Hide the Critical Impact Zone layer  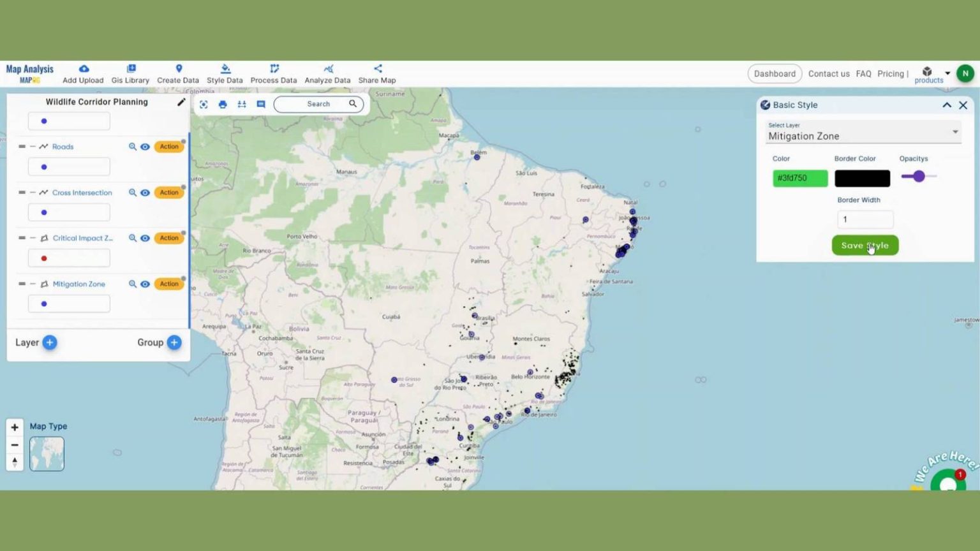[145, 238]
